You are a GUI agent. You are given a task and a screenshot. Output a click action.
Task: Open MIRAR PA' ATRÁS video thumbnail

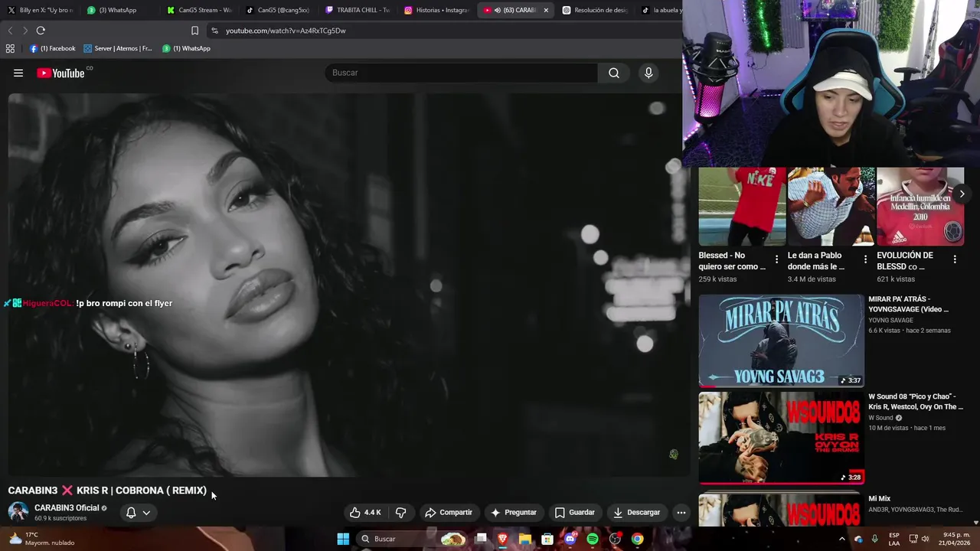pos(781,341)
